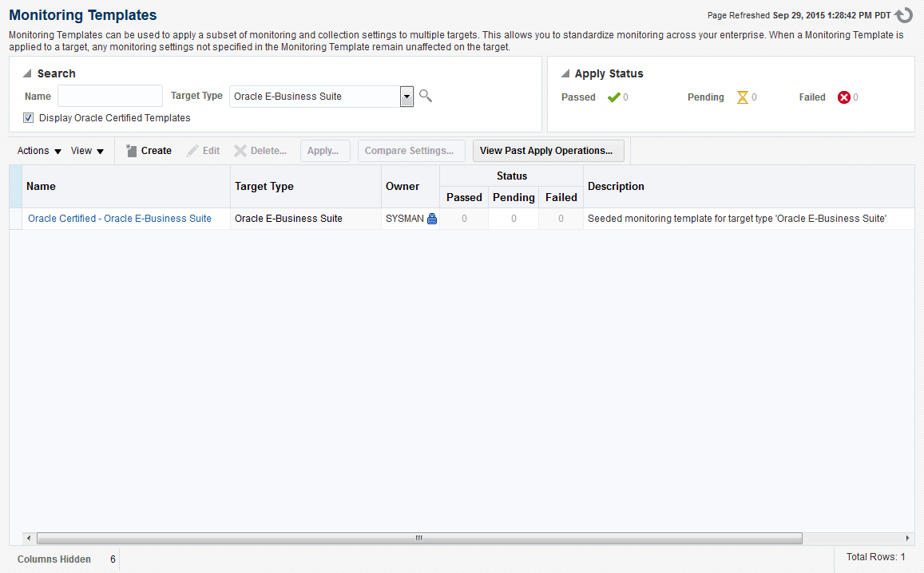The height and width of the screenshot is (573, 924).
Task: Select the row selector for the template row
Action: (x=16, y=219)
